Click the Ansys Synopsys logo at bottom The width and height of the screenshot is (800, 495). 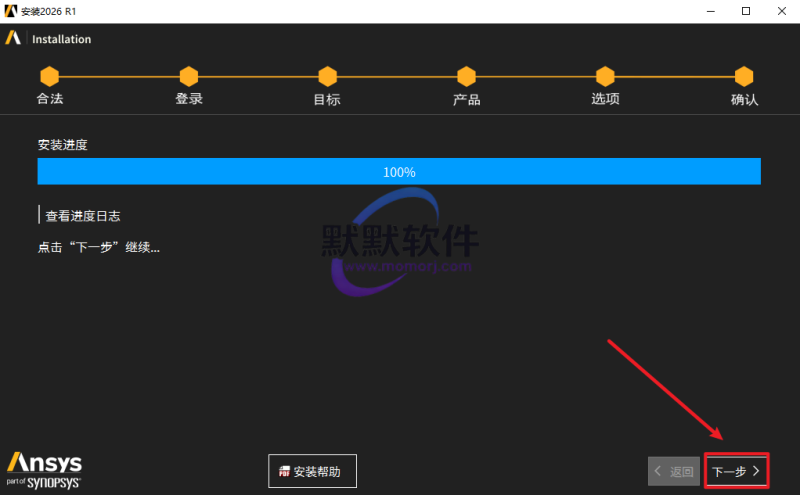(x=44, y=469)
